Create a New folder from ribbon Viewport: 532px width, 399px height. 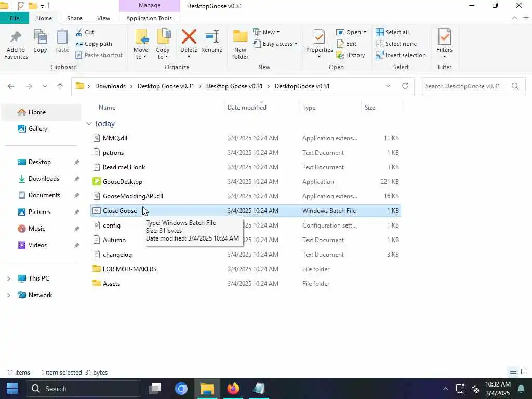coord(240,44)
